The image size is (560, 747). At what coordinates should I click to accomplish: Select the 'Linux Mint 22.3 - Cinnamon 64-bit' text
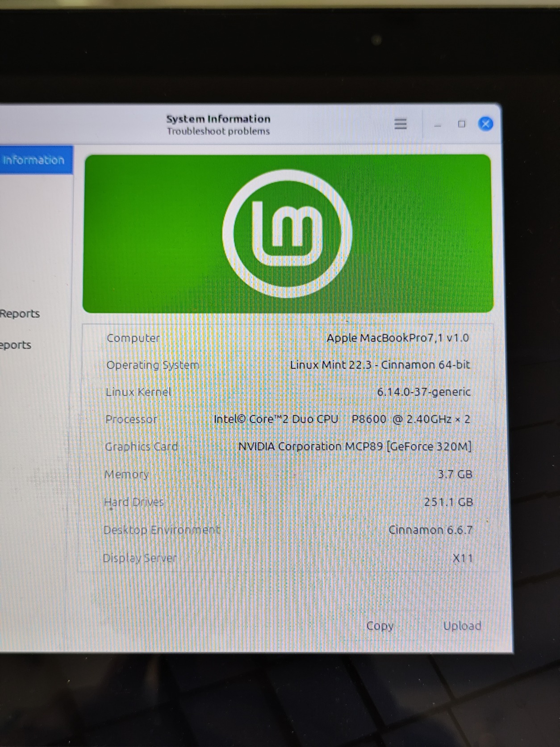click(x=380, y=365)
